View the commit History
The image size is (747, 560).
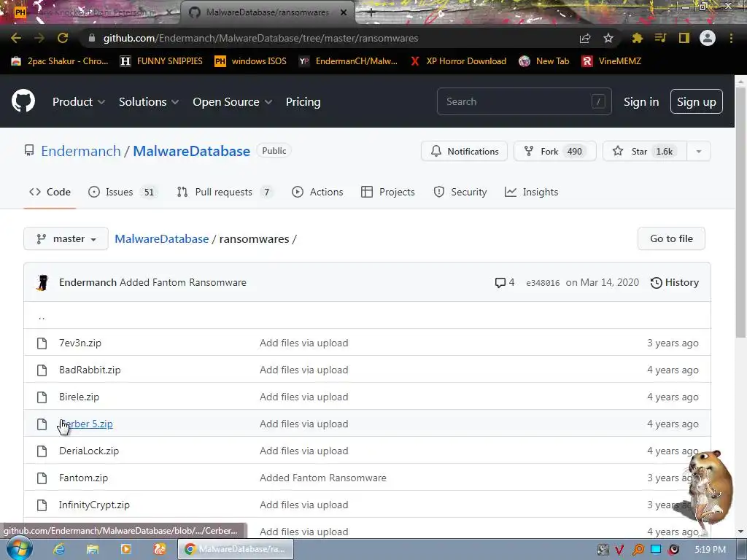(675, 282)
